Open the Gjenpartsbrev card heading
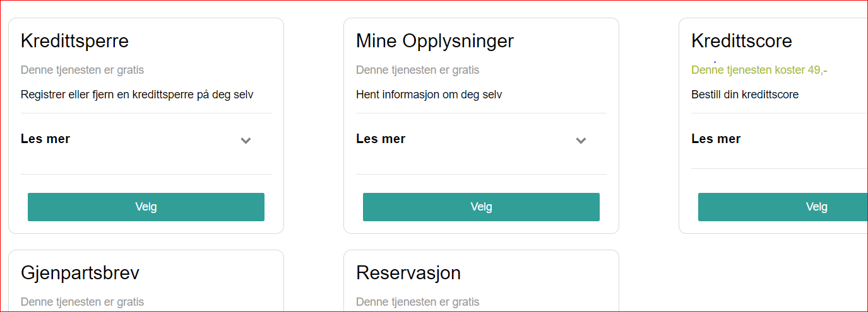 (80, 273)
